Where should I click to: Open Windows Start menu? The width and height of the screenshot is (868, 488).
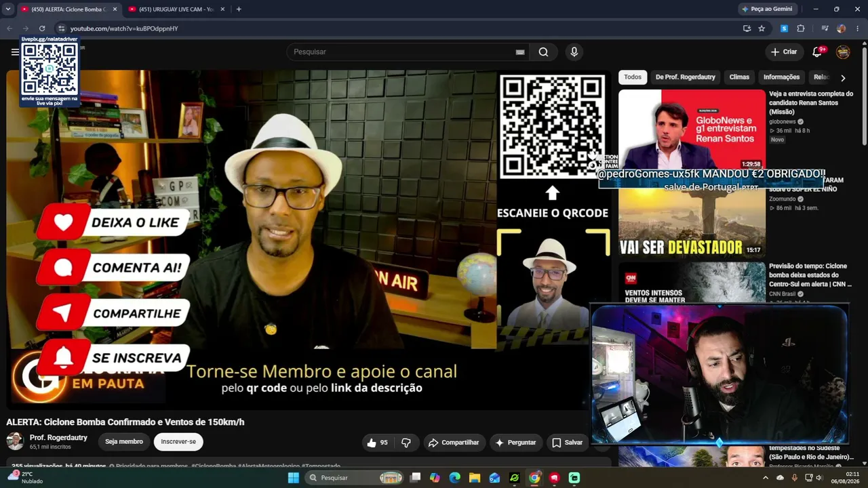tap(294, 478)
